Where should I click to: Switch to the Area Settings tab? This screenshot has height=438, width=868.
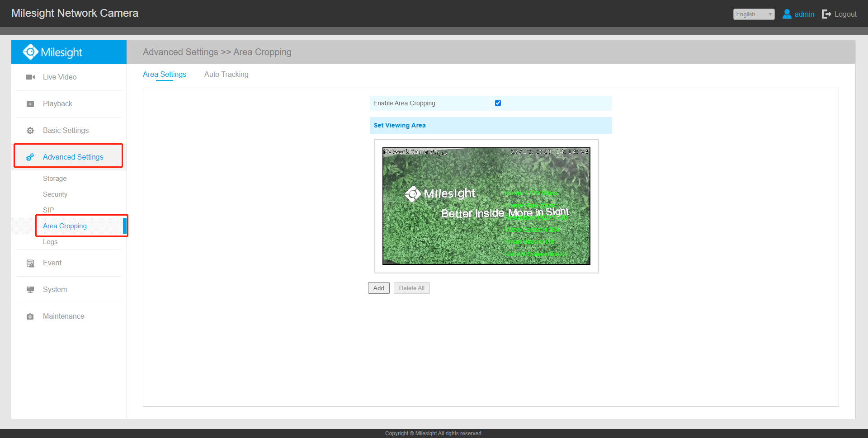165,74
